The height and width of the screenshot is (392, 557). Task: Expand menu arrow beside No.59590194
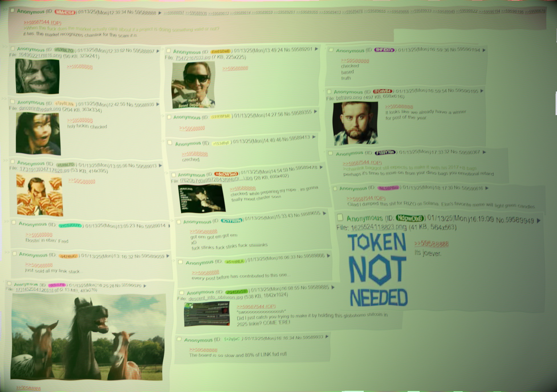pyautogui.click(x=484, y=50)
